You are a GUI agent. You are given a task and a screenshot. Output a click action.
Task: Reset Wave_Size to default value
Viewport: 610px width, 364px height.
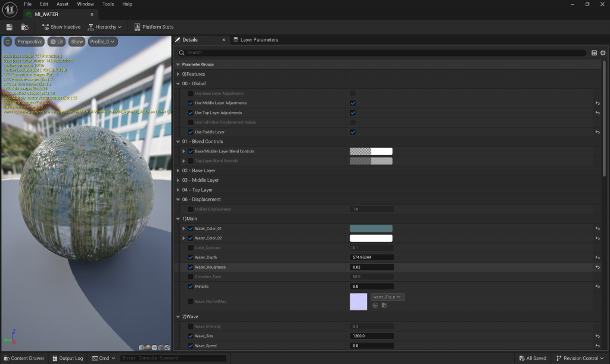pos(597,336)
